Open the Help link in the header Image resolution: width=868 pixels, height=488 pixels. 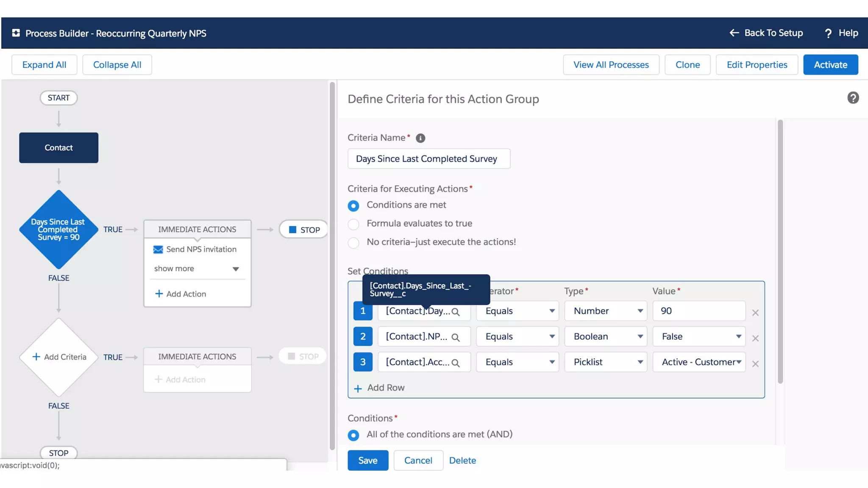point(841,33)
